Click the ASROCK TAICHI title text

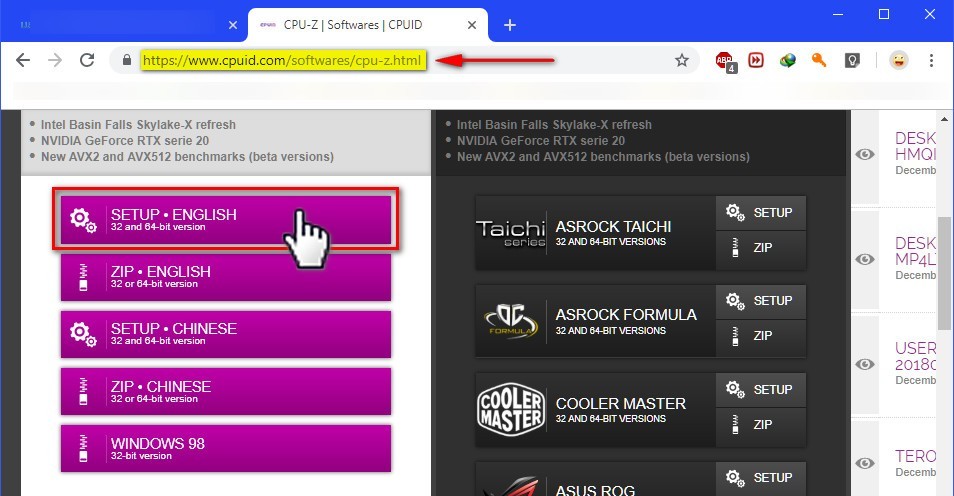(x=613, y=227)
